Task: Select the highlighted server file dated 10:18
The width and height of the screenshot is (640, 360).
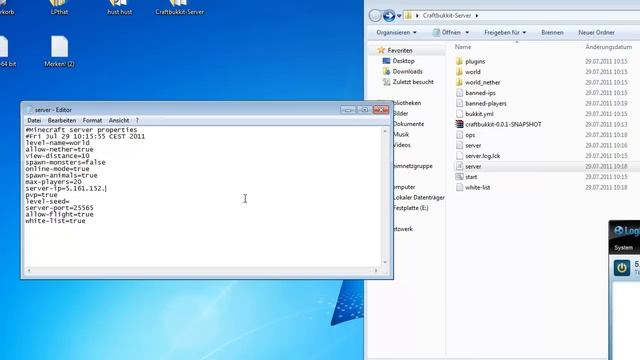Action: point(473,167)
